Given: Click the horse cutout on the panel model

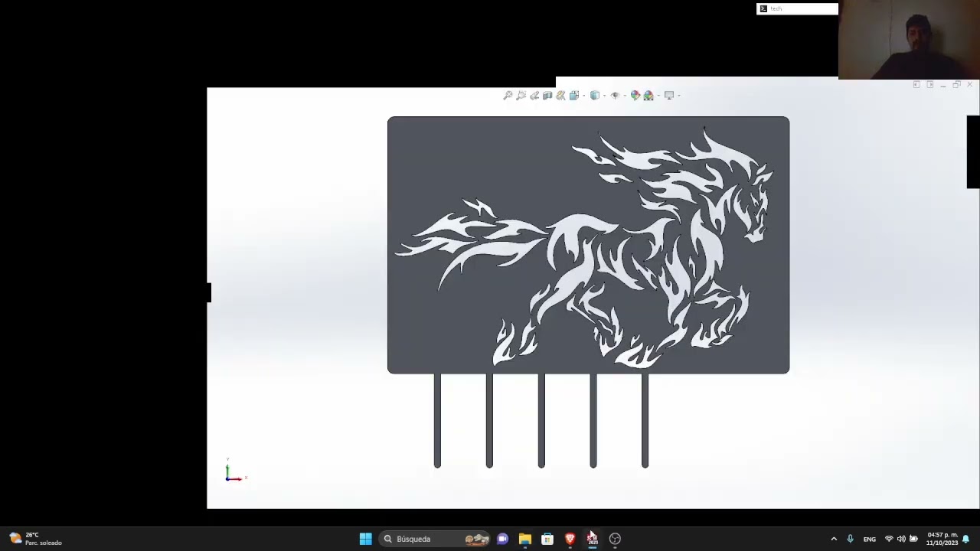Looking at the screenshot, I should (x=586, y=249).
